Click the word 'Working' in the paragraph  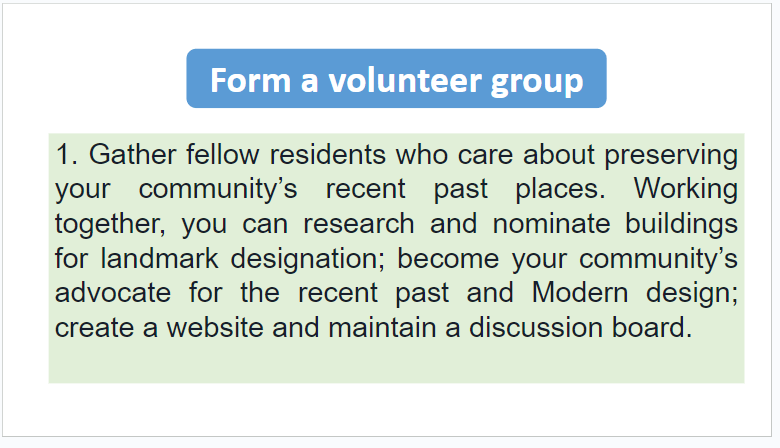pos(685,191)
